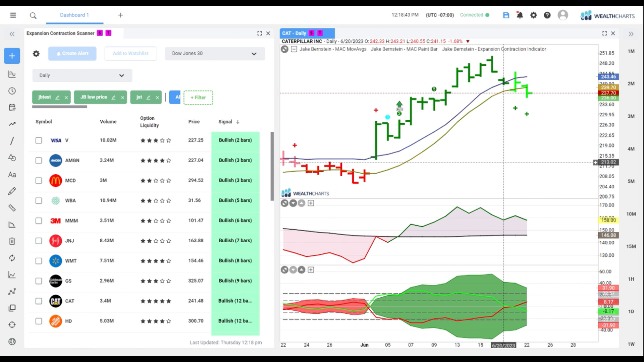Screen dimensions: 644x362
Task: Open the help question mark
Action: click(547, 15)
